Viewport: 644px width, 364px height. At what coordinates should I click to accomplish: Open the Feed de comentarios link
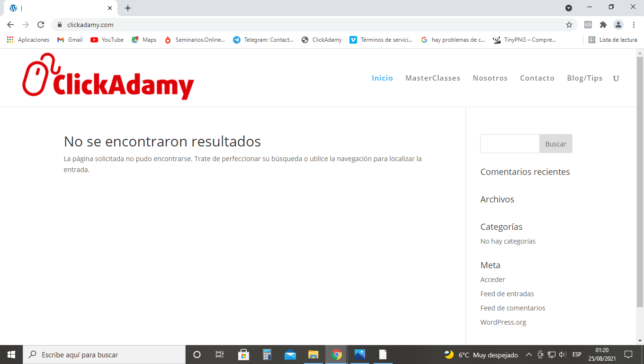[513, 308]
